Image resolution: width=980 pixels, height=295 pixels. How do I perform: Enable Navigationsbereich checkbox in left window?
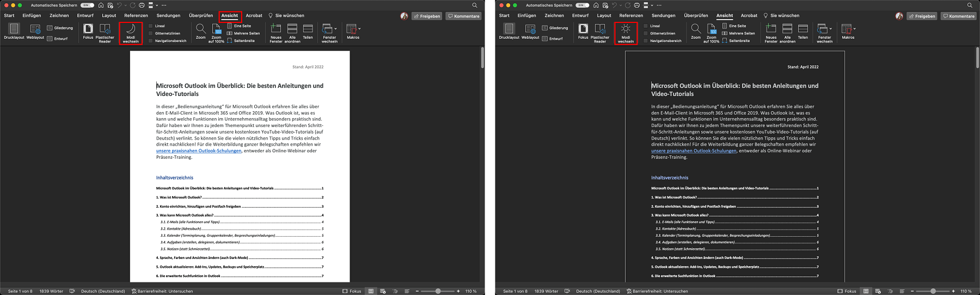tap(151, 40)
